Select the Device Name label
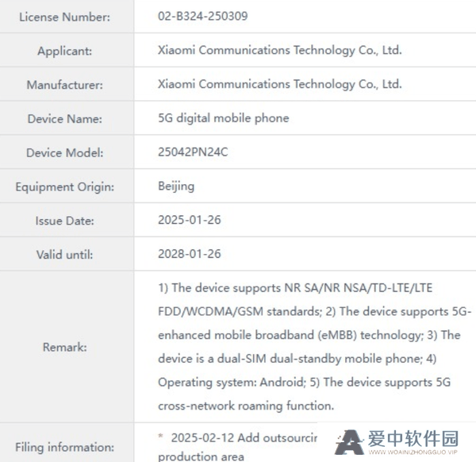 (x=65, y=119)
